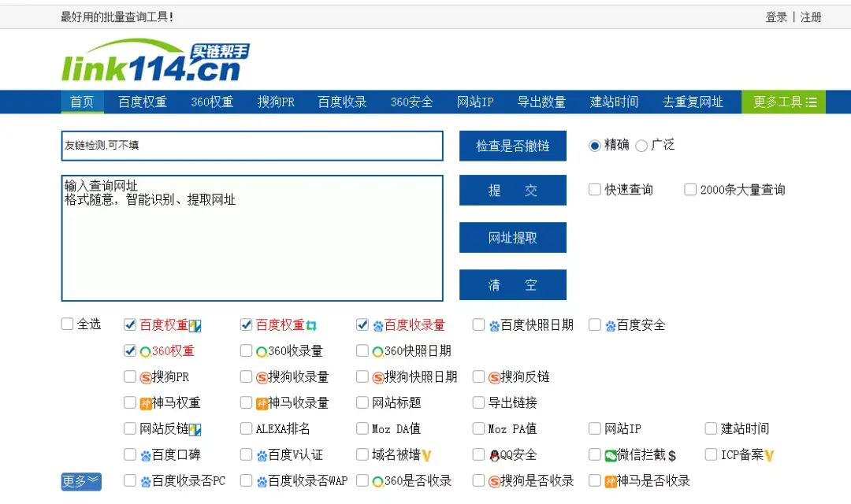Click the QQ penguin icon beside QQ安全
851x504 pixels.
[494, 456]
